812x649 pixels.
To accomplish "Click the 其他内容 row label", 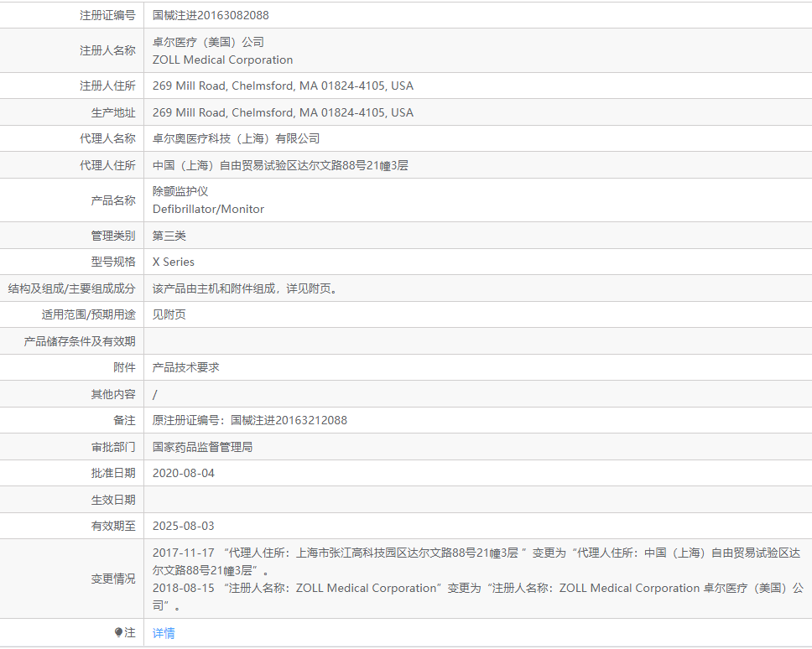I will [113, 394].
